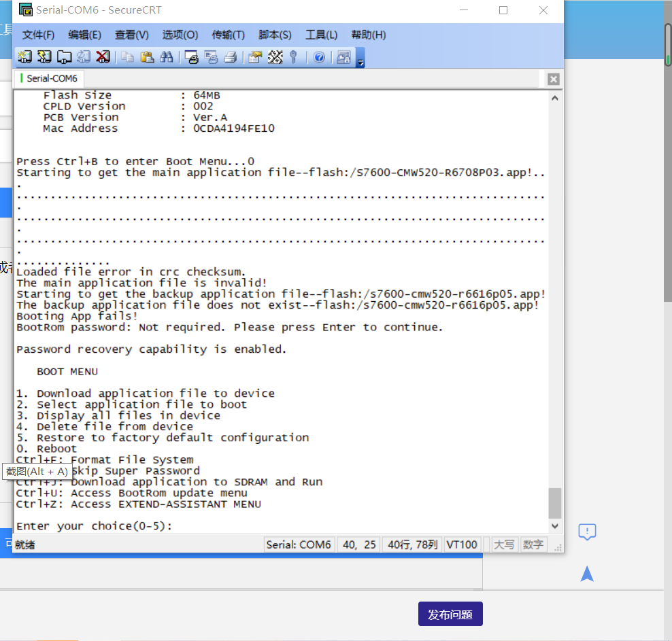Click '4. Delete file from device' line
672x641 pixels.
tap(105, 426)
